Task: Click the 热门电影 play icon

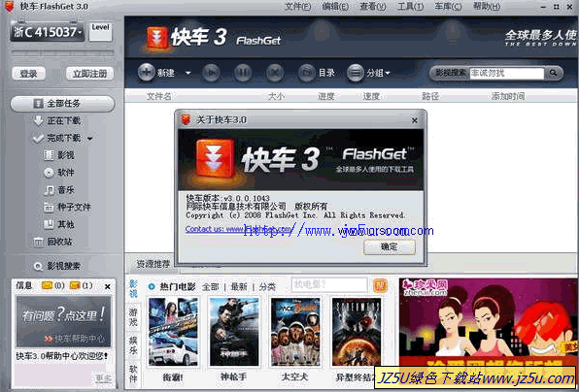Action: click(x=152, y=286)
